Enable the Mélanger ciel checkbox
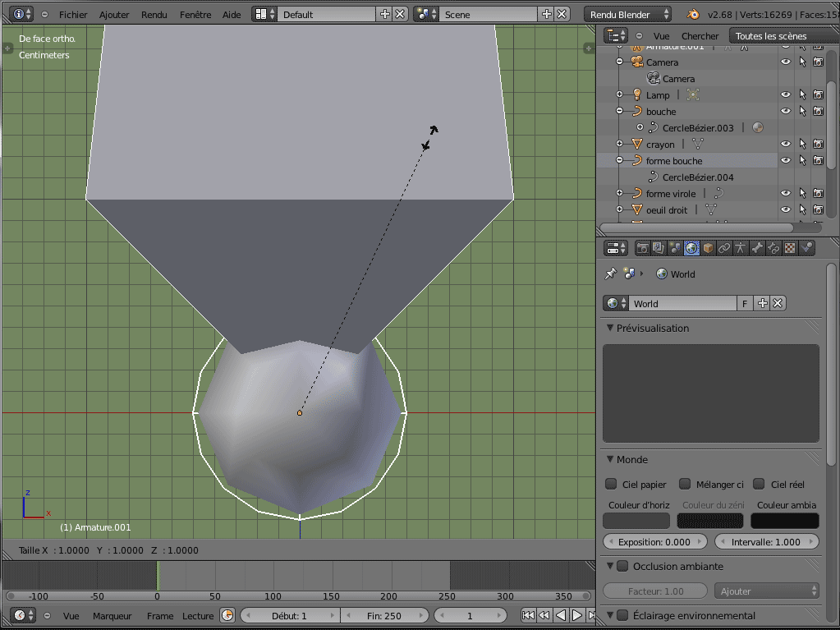The width and height of the screenshot is (840, 630). tap(685, 485)
